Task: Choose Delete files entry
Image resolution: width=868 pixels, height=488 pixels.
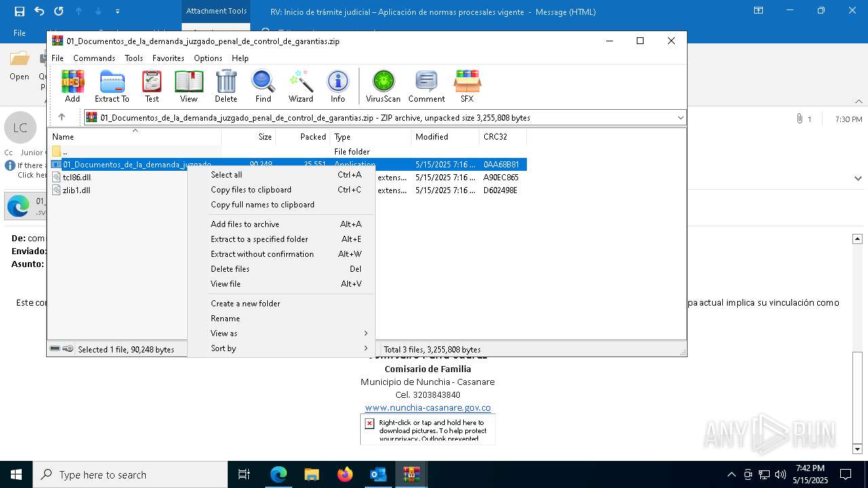Action: pos(281,269)
